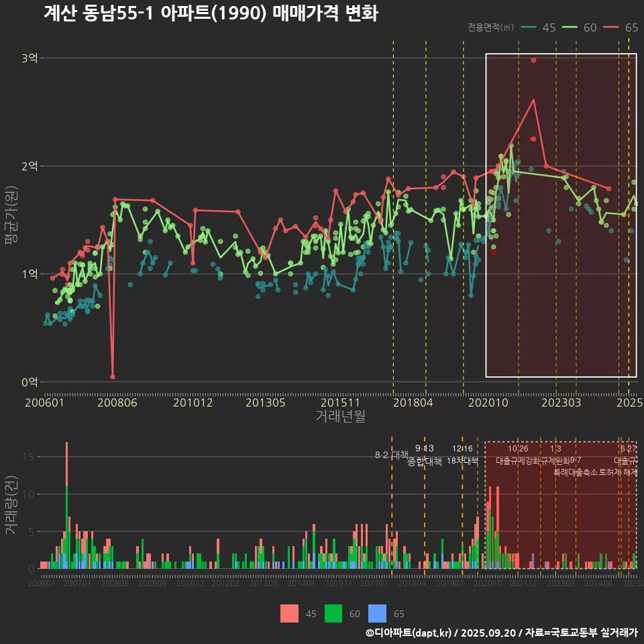Click the highest red data point near 3억
The width and height of the screenshot is (644, 644).
coord(533,60)
